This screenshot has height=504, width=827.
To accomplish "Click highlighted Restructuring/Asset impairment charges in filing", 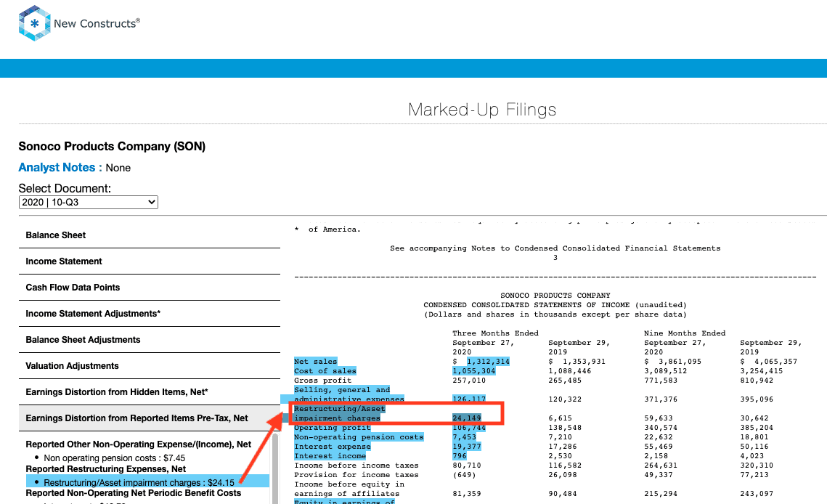I will tap(339, 413).
